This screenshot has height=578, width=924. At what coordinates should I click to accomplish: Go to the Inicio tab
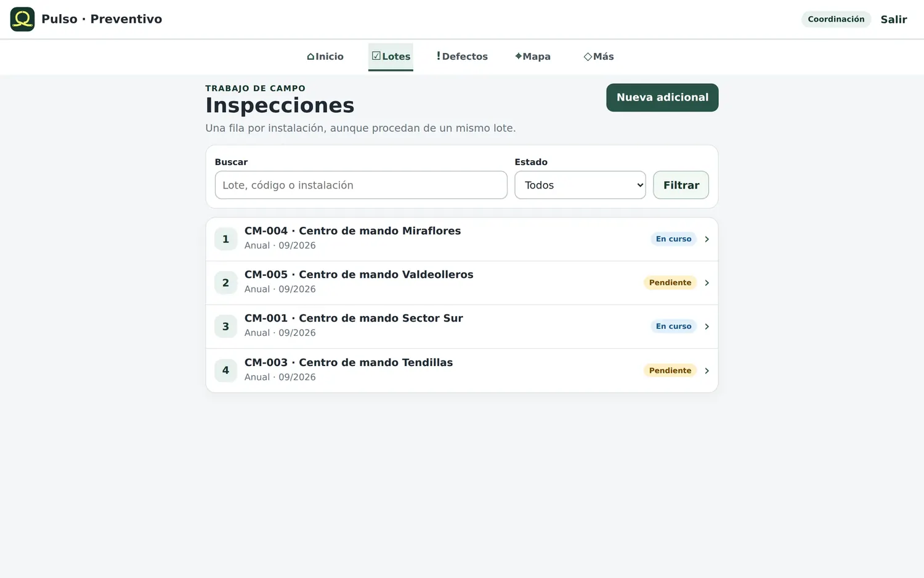click(x=325, y=57)
